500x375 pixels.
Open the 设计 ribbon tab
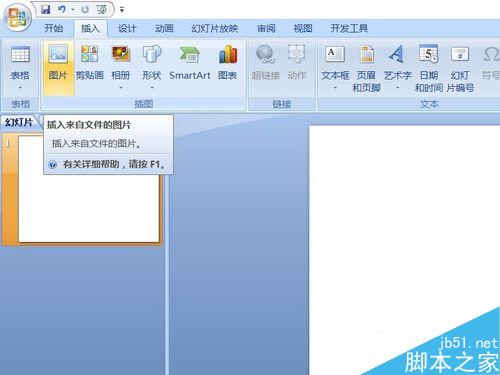click(x=127, y=28)
